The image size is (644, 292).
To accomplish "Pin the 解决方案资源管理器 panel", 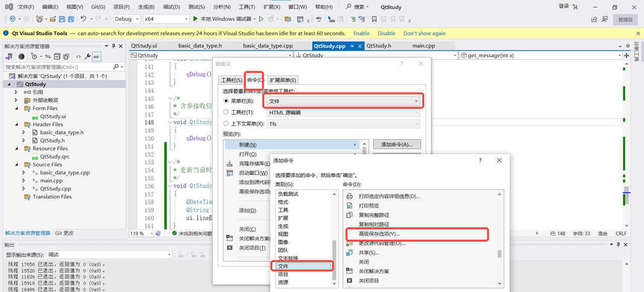I will click(114, 45).
